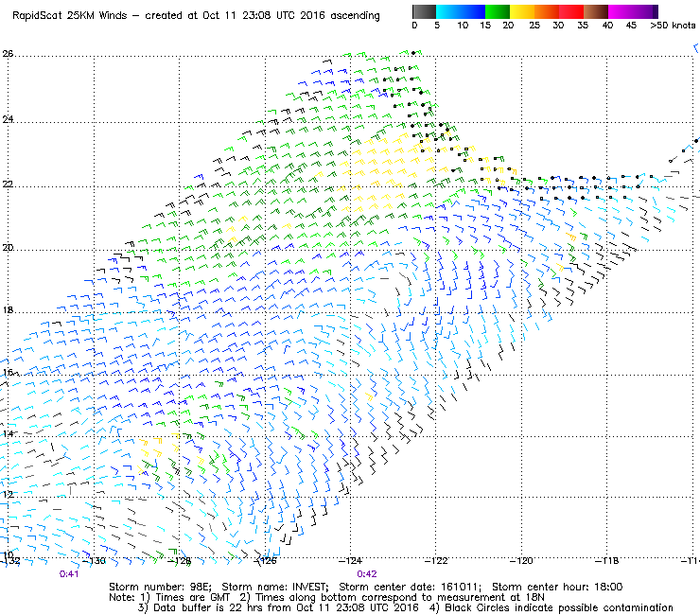Click the latitude label 14
The width and height of the screenshot is (700, 615).
click(8, 433)
